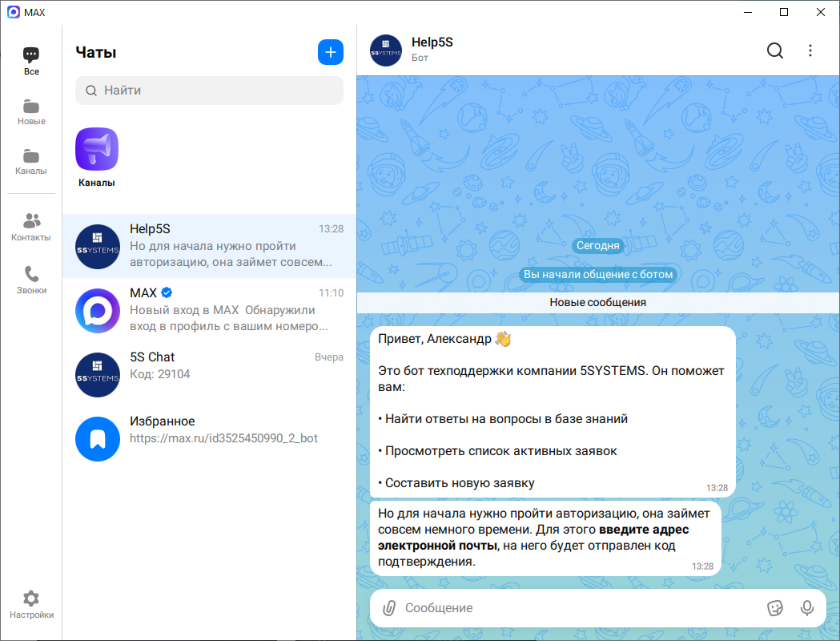Click the Найти search field
840x641 pixels.
pyautogui.click(x=210, y=90)
